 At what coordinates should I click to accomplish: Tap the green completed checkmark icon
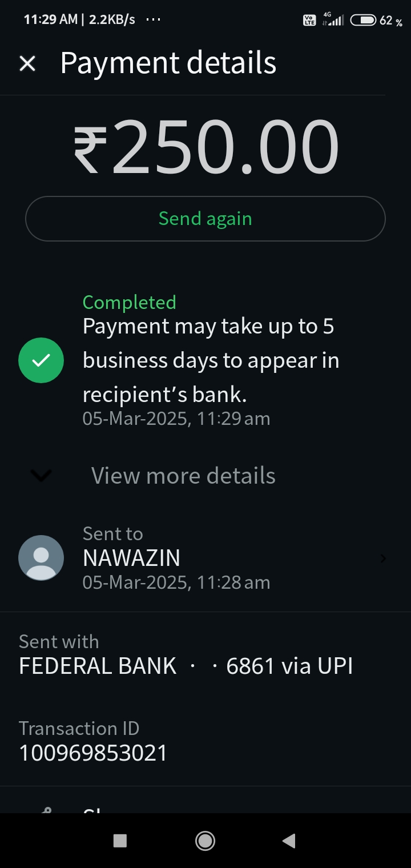(x=41, y=360)
